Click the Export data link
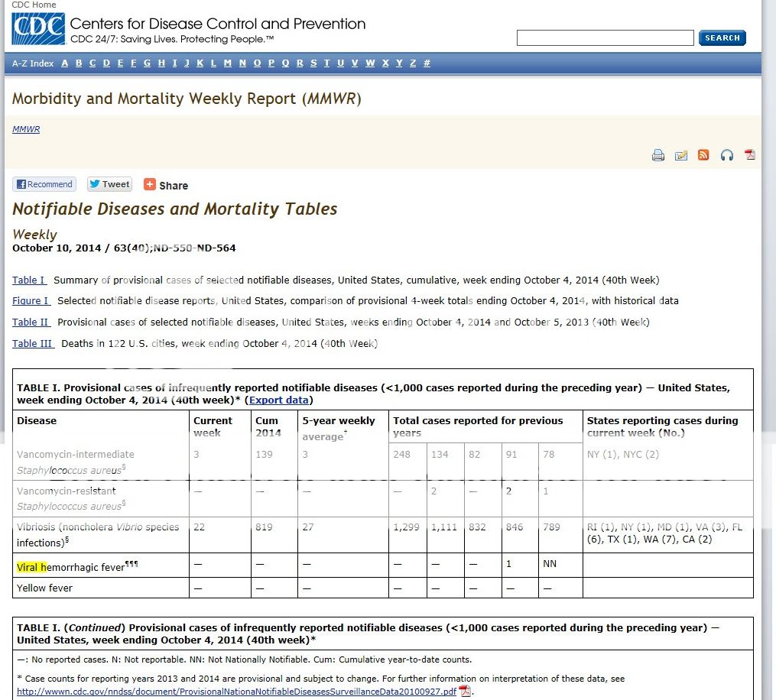 [x=279, y=400]
